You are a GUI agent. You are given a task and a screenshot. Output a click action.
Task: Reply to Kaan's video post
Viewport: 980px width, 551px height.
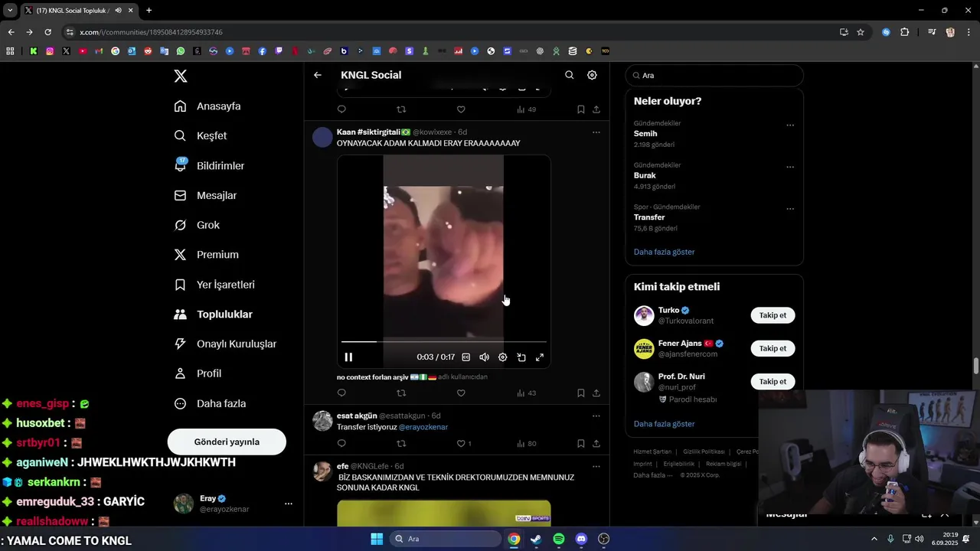341,393
